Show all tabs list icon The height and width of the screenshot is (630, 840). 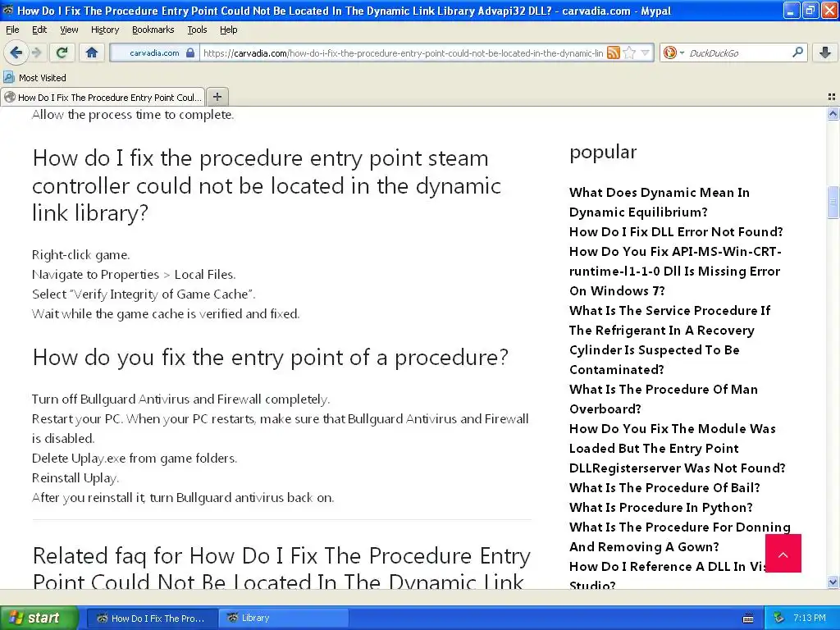point(832,97)
